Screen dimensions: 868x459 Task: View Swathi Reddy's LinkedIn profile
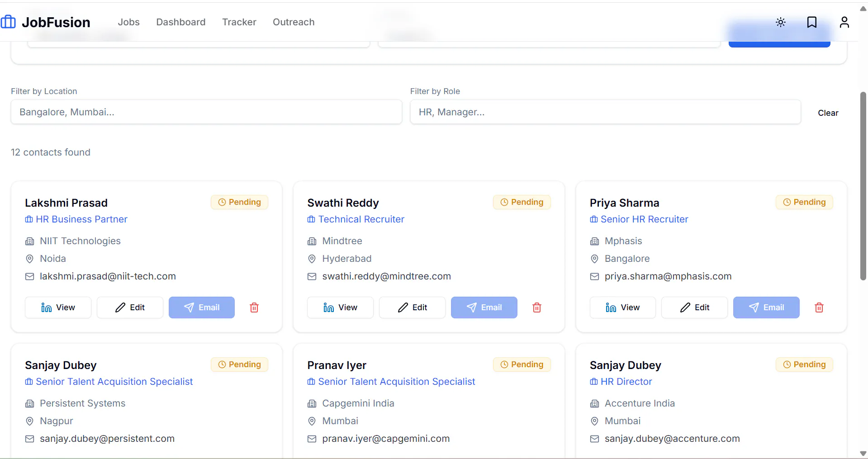pyautogui.click(x=340, y=308)
